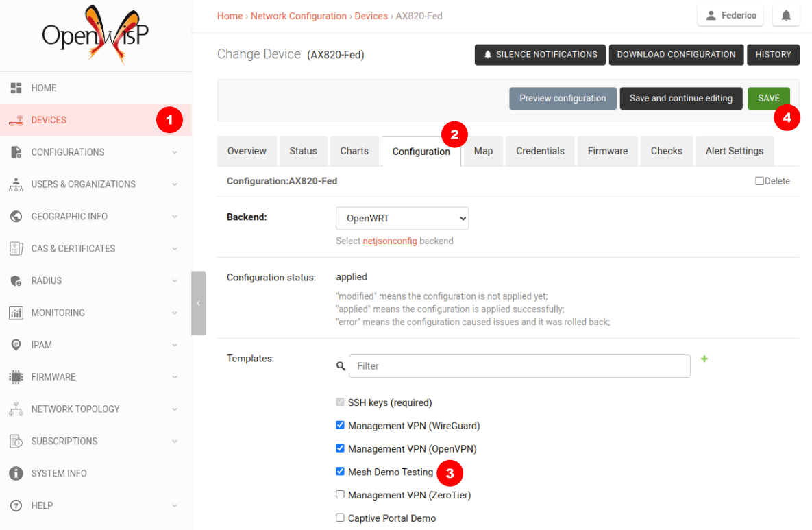Open Network Topology using its sidebar icon
Image resolution: width=812 pixels, height=530 pixels.
(16, 409)
